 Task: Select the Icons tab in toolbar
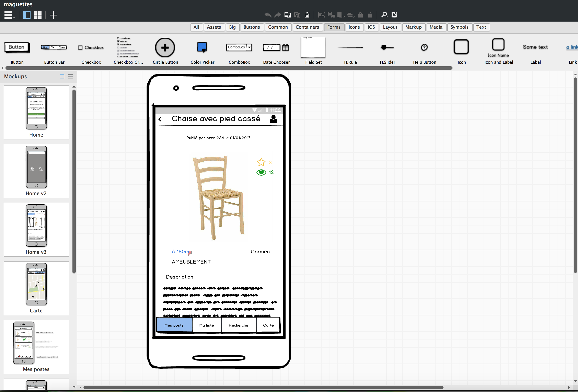(x=354, y=27)
